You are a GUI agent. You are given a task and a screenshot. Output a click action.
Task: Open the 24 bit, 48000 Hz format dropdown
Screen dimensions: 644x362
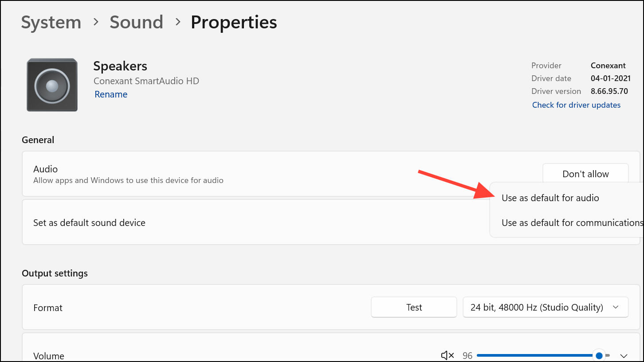(x=546, y=307)
